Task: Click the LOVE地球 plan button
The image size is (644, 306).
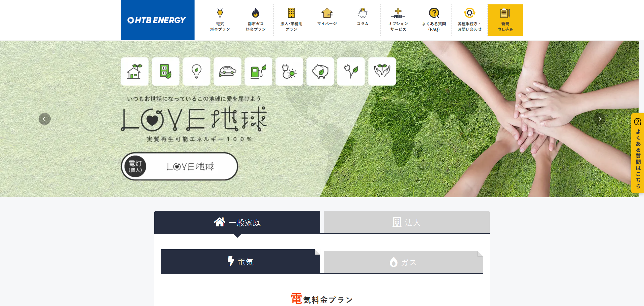Action: (179, 166)
